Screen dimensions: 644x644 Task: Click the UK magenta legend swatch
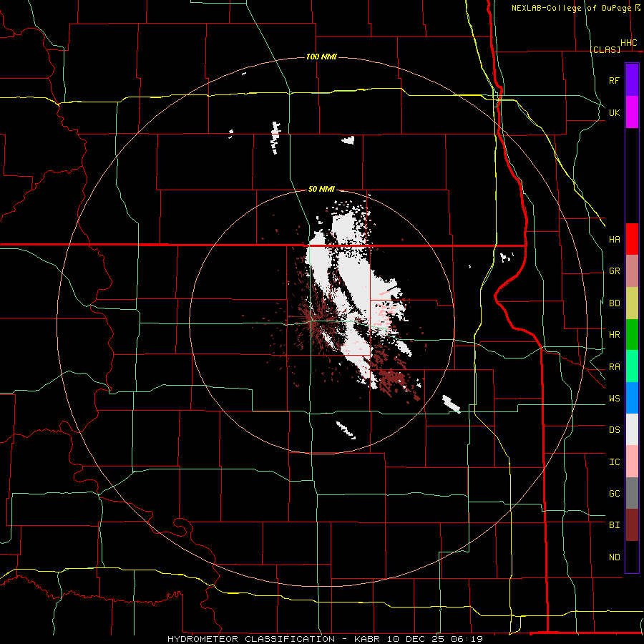point(632,112)
